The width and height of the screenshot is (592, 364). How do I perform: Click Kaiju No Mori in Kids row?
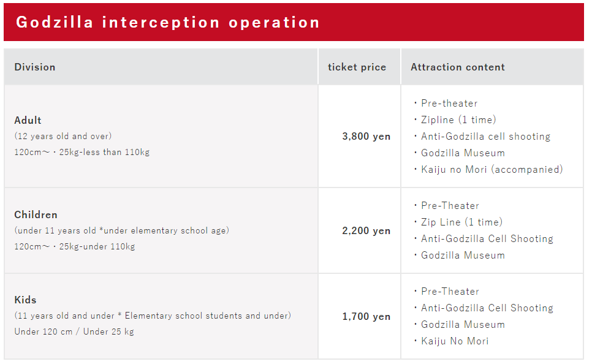click(x=455, y=341)
